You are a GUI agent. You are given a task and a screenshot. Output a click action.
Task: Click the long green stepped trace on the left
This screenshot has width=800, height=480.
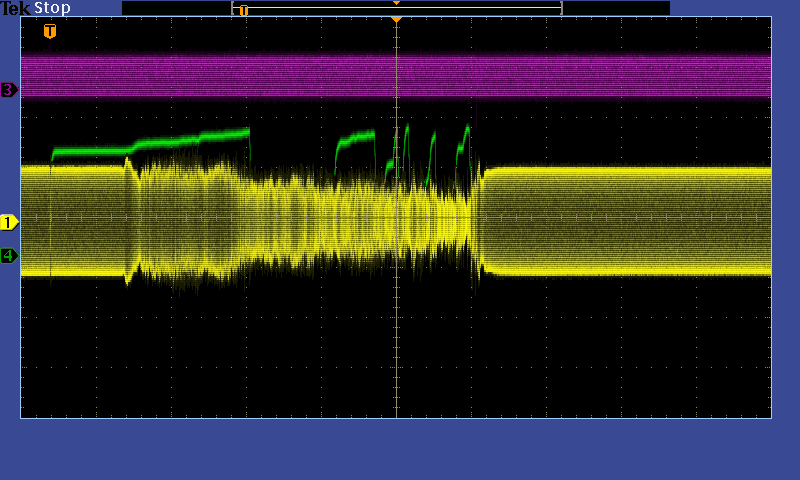coord(150,143)
